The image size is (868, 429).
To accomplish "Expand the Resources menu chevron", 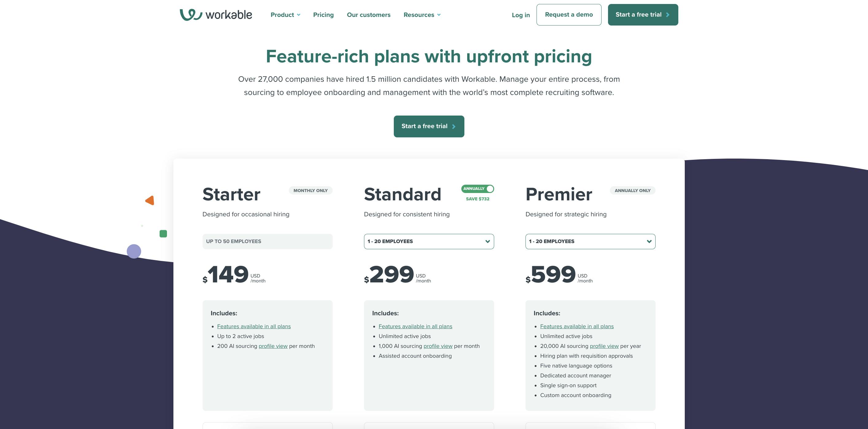I will (439, 15).
